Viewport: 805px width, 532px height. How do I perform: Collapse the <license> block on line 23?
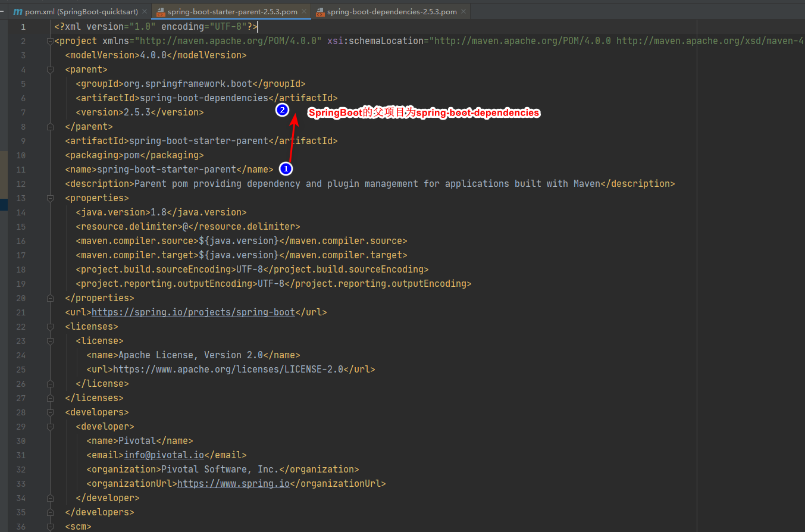point(49,341)
